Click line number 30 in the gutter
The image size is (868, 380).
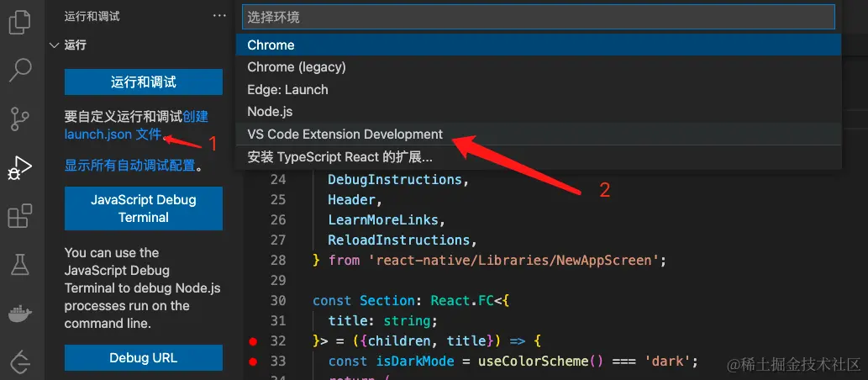pos(278,300)
